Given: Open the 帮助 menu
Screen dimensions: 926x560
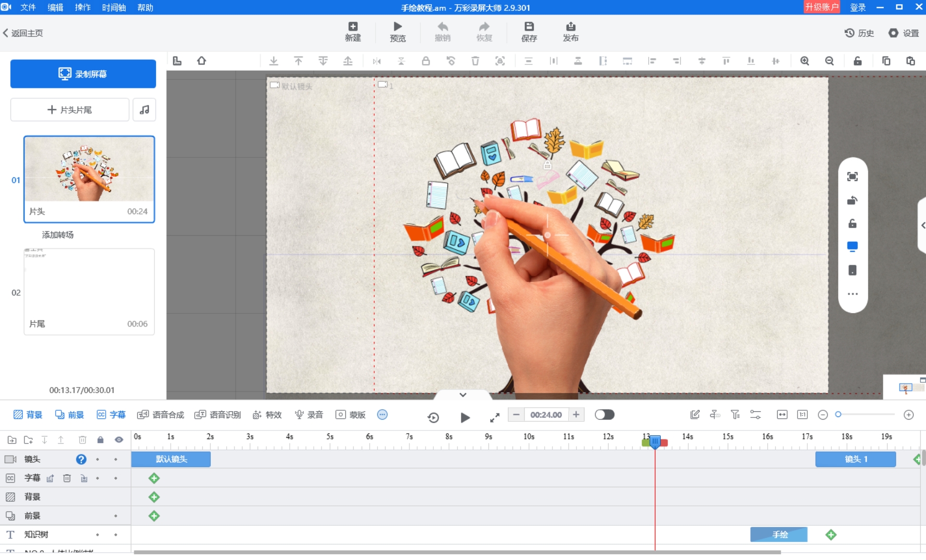Looking at the screenshot, I should tap(145, 7).
